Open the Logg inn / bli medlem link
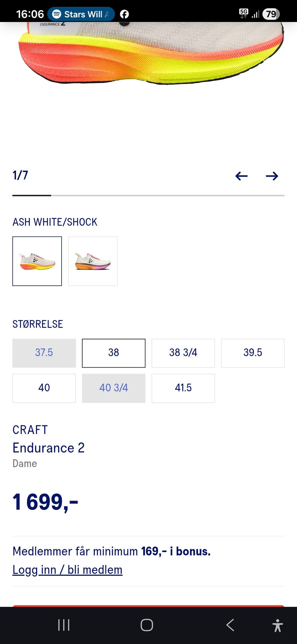The height and width of the screenshot is (644, 297). (x=67, y=570)
